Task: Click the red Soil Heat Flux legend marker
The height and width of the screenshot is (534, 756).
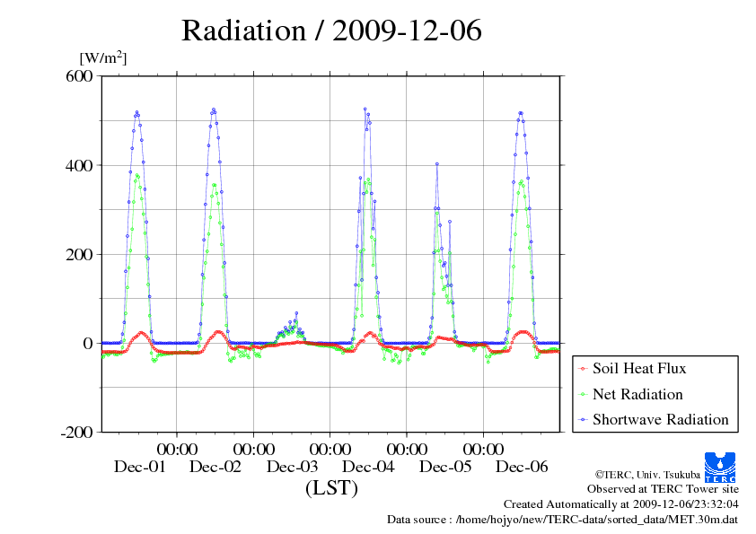Action: 584,369
